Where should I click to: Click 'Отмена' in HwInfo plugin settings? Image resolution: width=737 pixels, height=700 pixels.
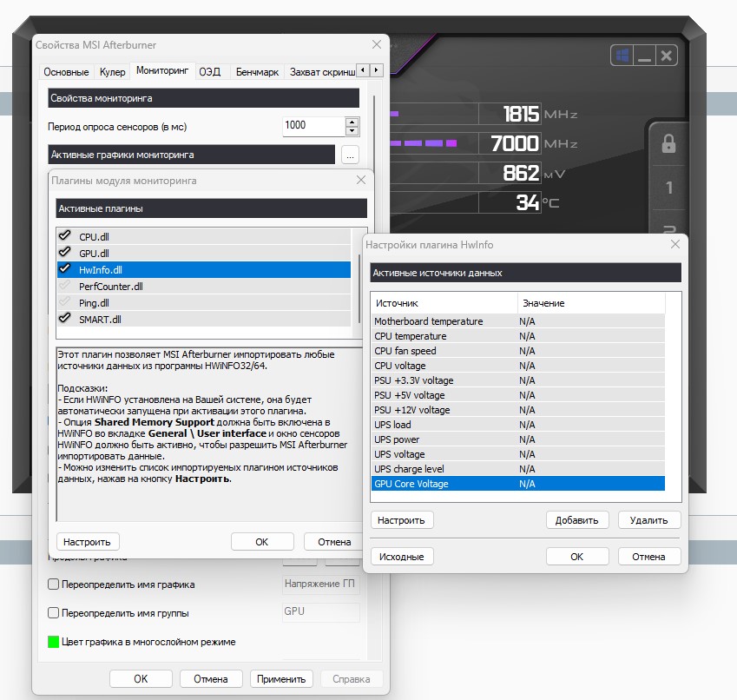(648, 557)
